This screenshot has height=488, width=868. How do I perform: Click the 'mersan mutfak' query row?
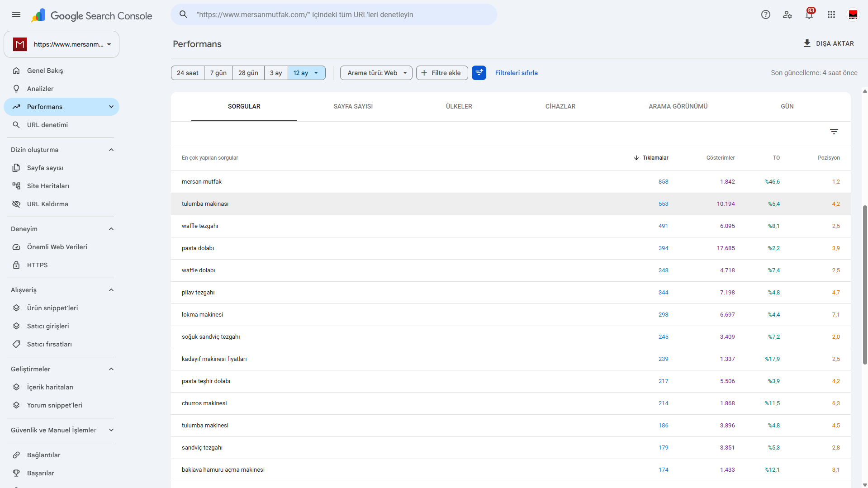[511, 182]
